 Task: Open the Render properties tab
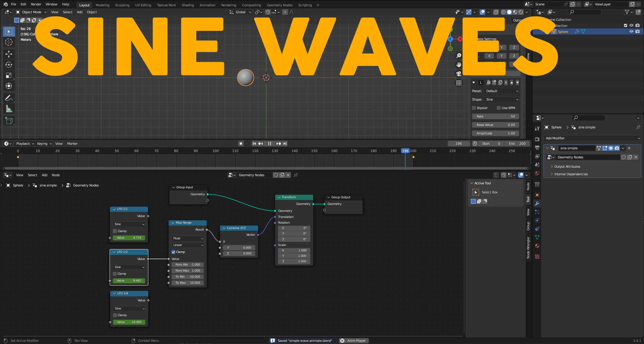point(537,139)
